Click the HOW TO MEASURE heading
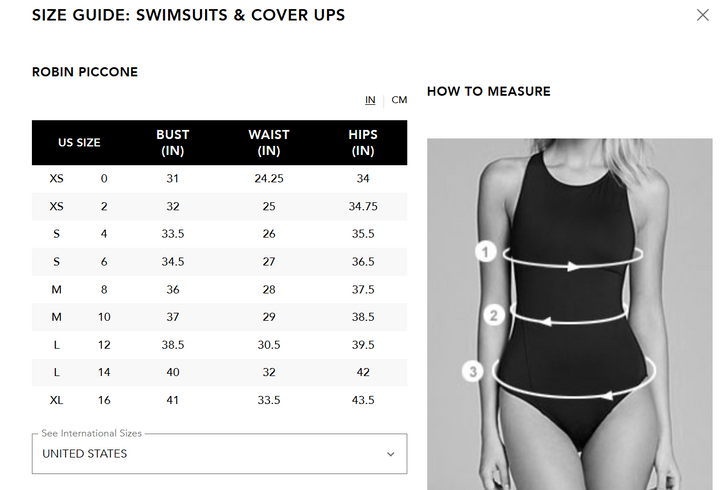 [488, 91]
